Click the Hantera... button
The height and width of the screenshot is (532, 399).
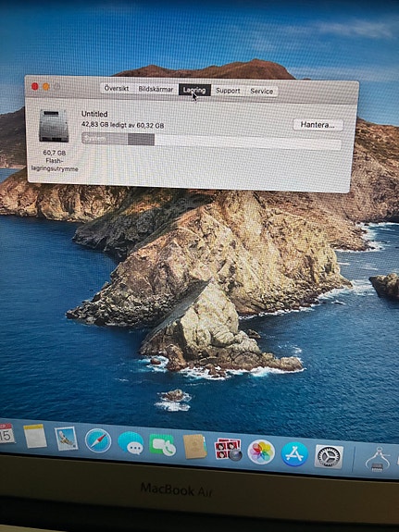click(x=318, y=125)
